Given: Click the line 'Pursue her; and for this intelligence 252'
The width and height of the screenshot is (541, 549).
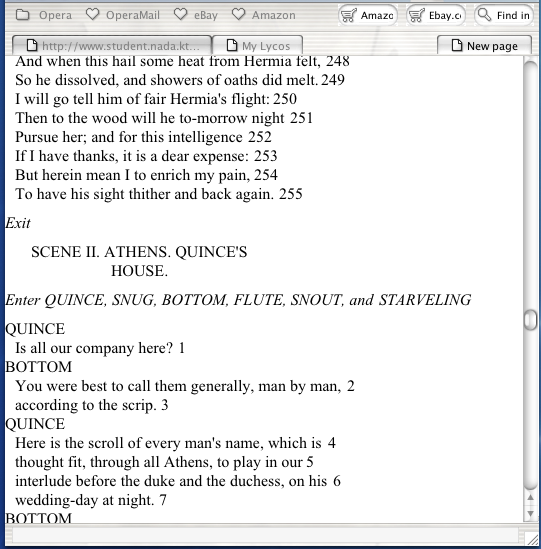Looking at the screenshot, I should [143, 137].
